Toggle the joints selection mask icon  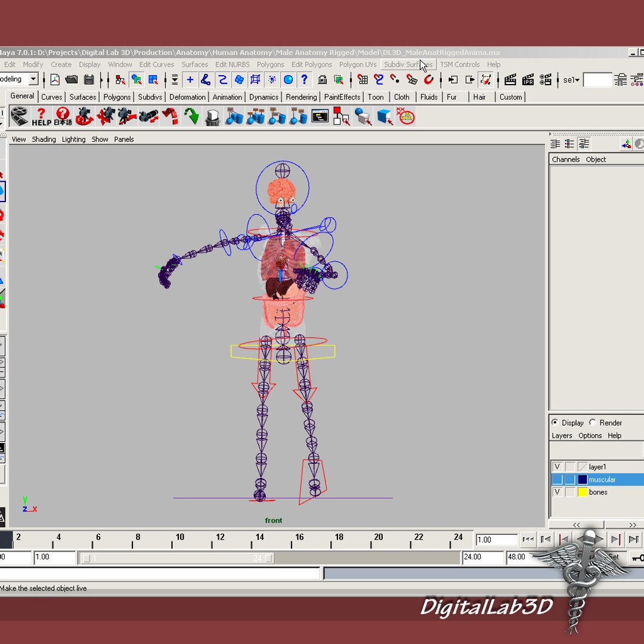coord(206,80)
